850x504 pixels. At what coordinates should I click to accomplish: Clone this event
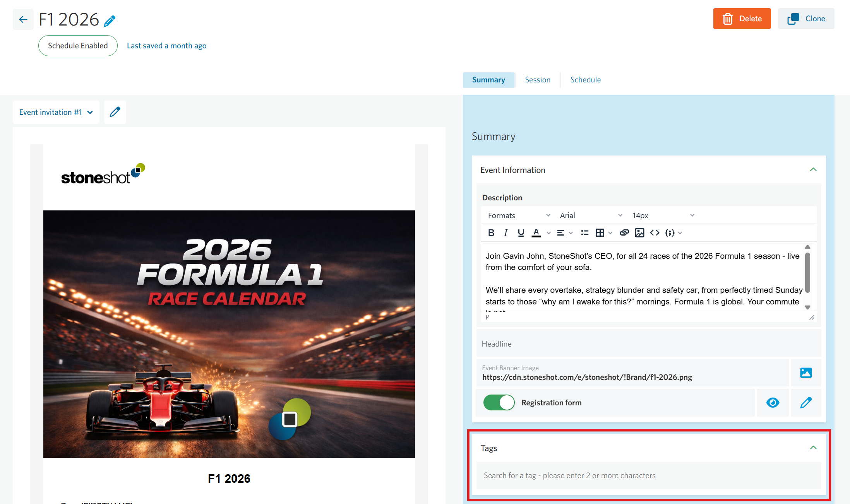(x=806, y=19)
